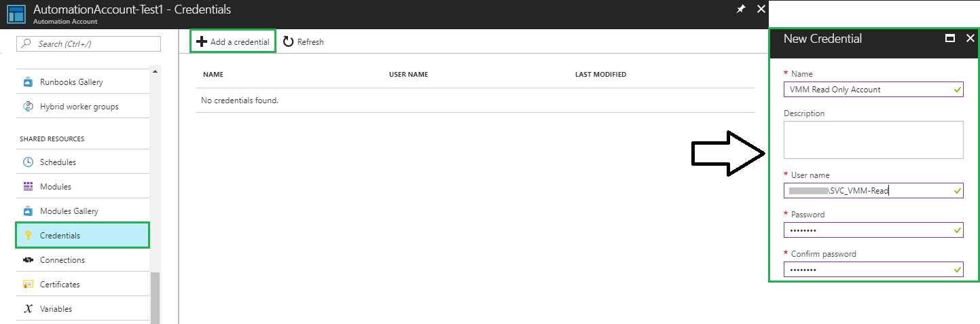This screenshot has width=980, height=324.
Task: Open the Variables menu item
Action: tap(82, 308)
